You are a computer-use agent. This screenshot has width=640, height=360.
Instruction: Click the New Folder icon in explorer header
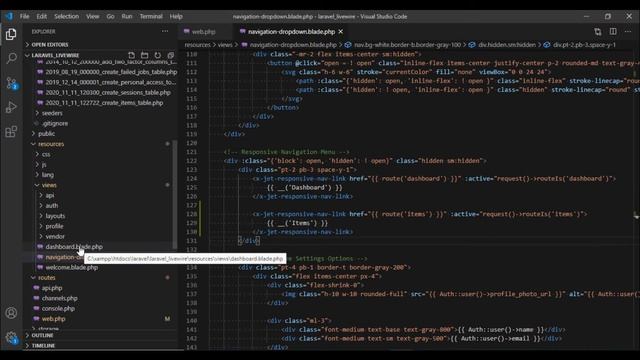[144, 55]
